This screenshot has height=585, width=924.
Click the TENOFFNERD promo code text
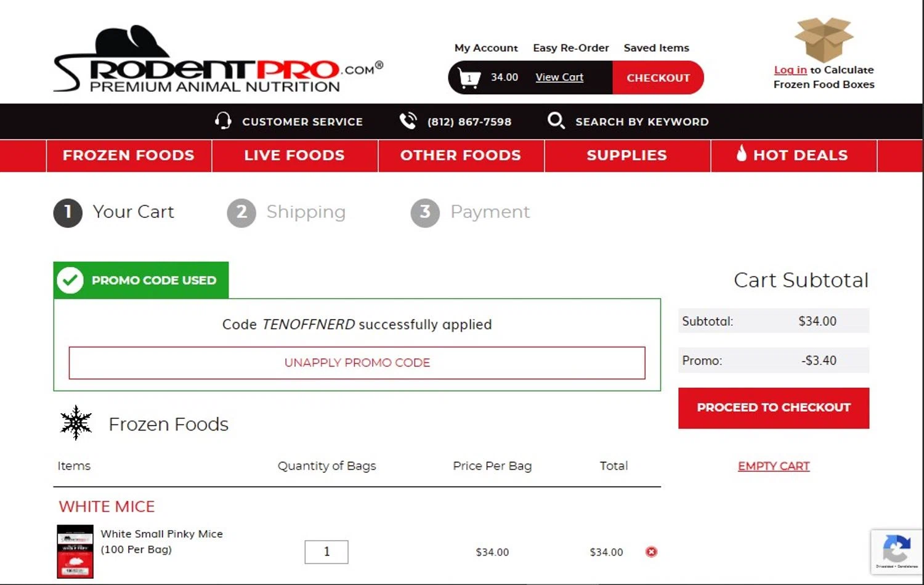309,325
